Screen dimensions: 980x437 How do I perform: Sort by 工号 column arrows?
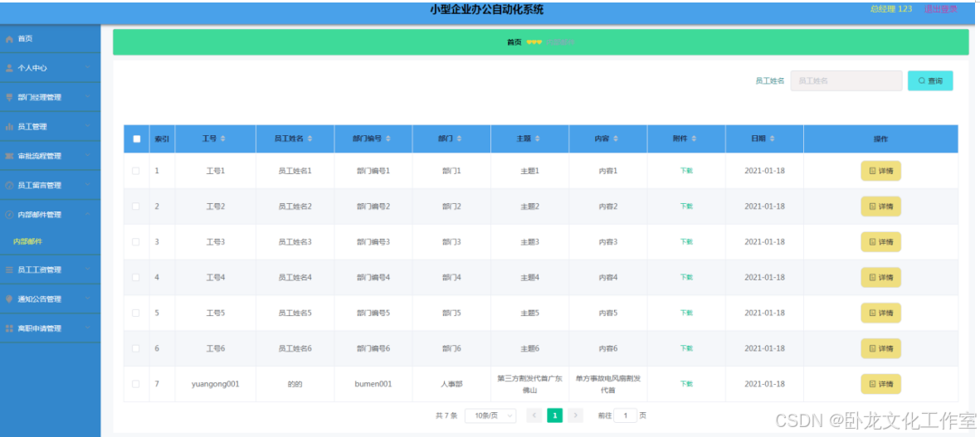(x=223, y=138)
